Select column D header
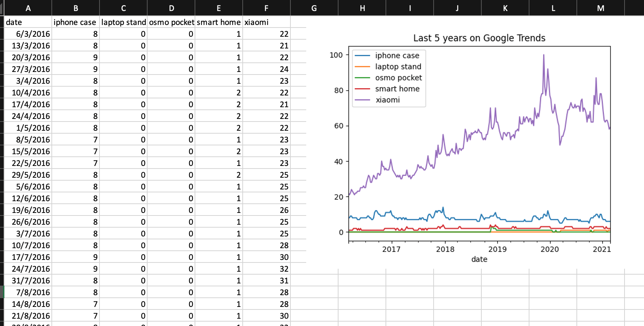The height and width of the screenshot is (326, 644). pyautogui.click(x=171, y=8)
